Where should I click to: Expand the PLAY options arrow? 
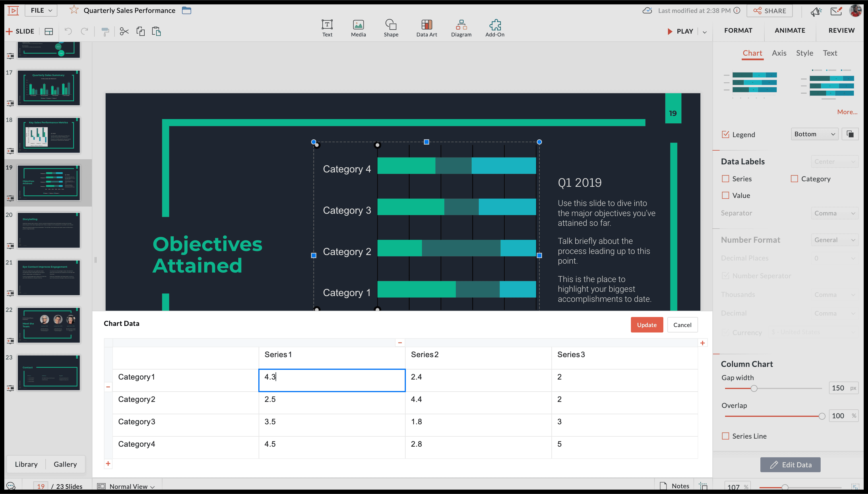point(705,32)
